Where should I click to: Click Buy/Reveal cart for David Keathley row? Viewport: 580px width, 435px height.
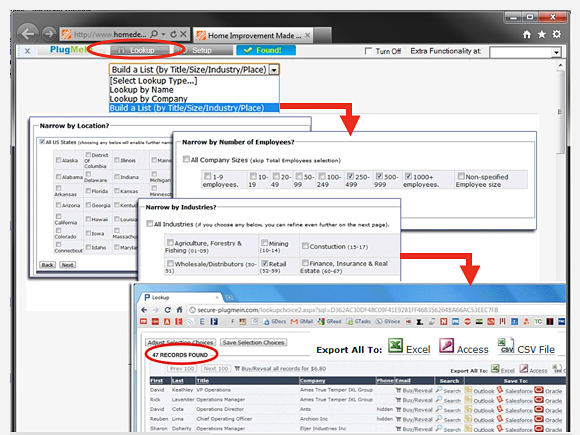(x=398, y=390)
